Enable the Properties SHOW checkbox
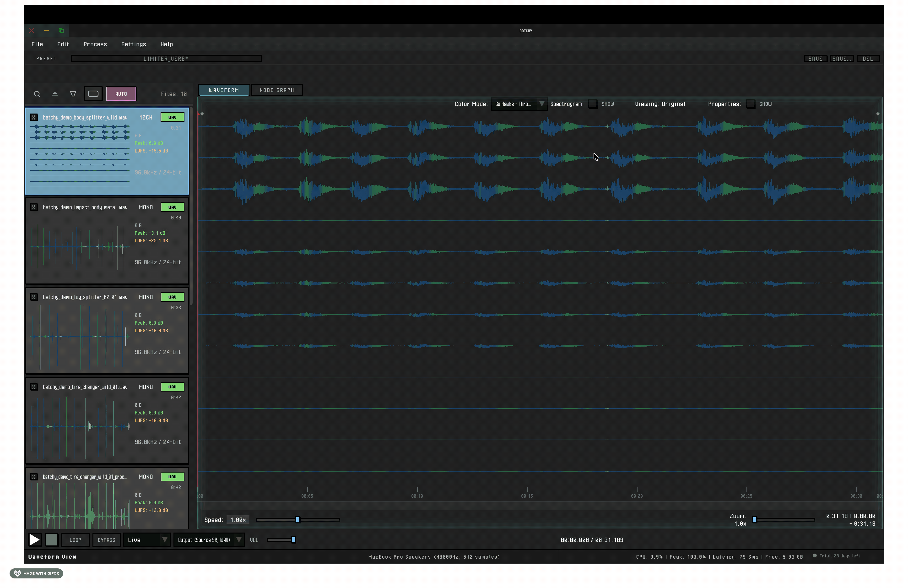 tap(751, 103)
